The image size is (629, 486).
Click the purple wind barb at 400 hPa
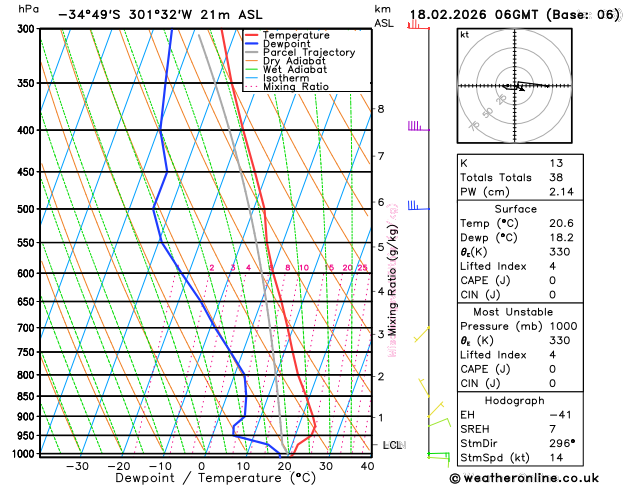coord(419,126)
